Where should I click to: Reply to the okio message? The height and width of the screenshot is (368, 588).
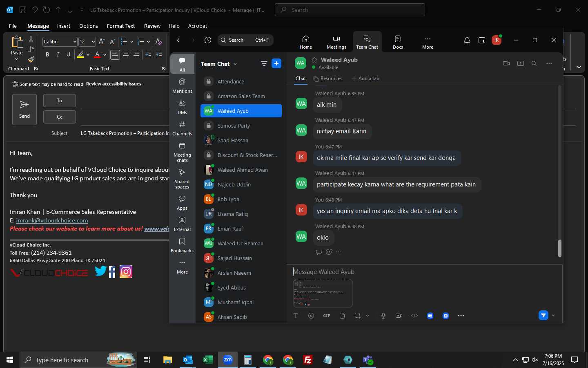tap(319, 252)
